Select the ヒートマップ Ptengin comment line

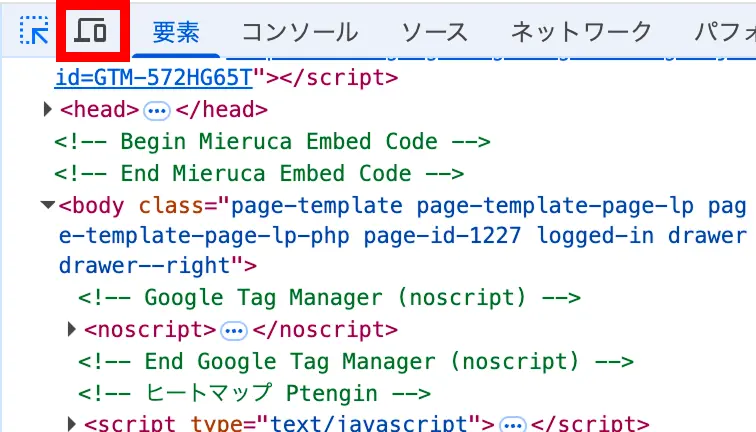pyautogui.click(x=254, y=393)
